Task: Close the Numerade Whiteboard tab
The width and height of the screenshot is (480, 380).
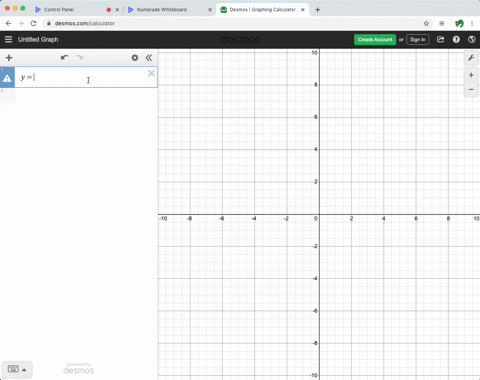Action: pos(210,10)
